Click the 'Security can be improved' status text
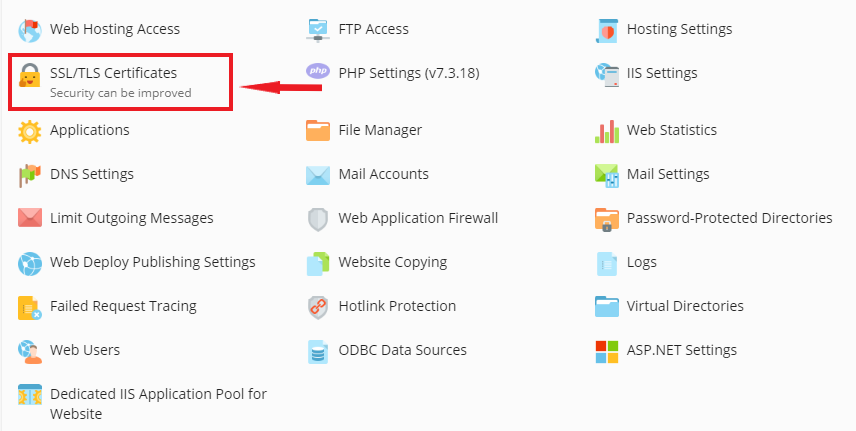The height and width of the screenshot is (431, 856). coord(120,93)
